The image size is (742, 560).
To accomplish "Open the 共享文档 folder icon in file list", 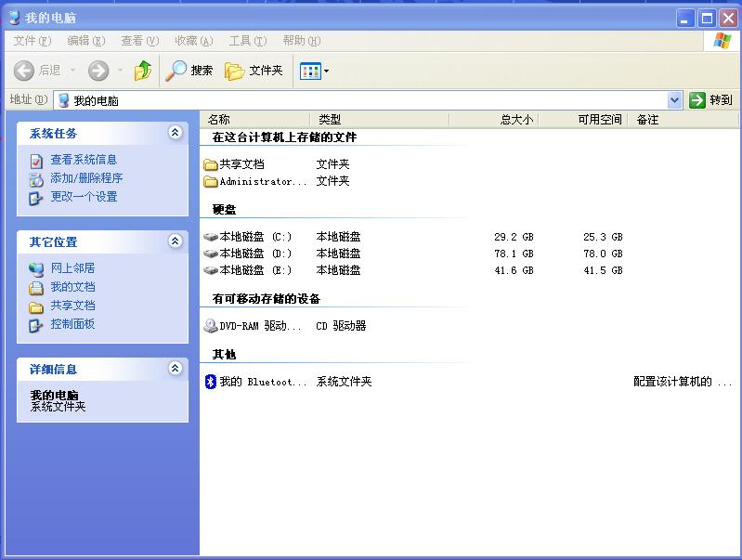I will click(210, 164).
